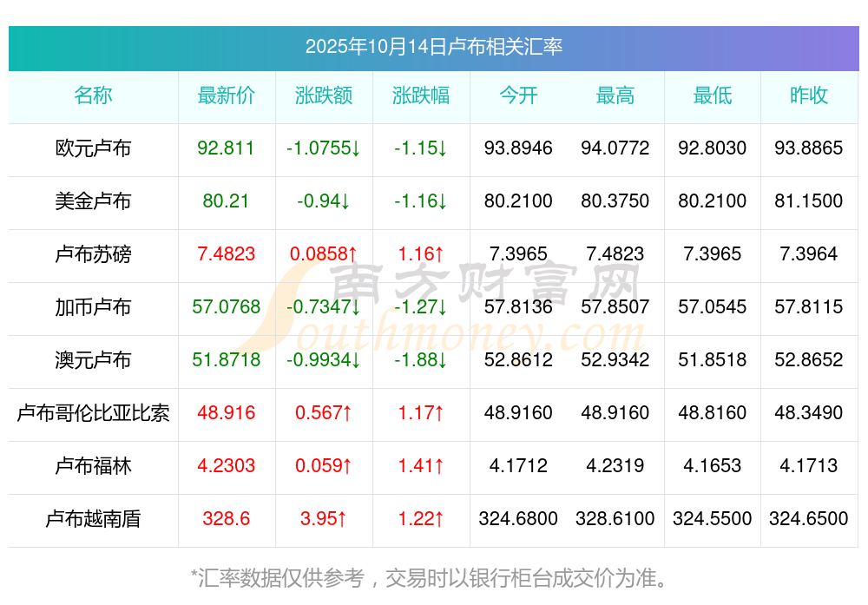
Task: Select the 涨跌幅 column header
Action: click(x=421, y=95)
